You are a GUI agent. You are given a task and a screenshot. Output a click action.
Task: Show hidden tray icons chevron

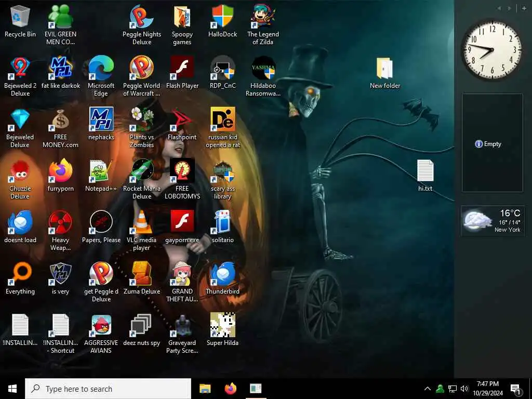(x=428, y=389)
